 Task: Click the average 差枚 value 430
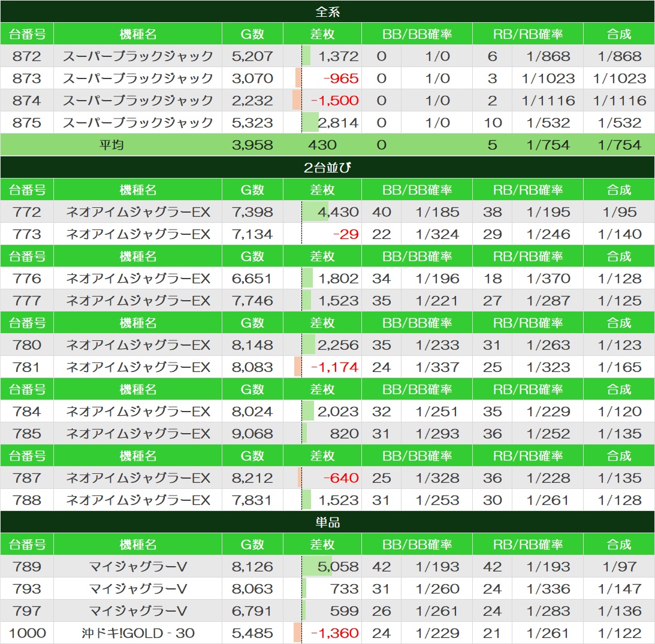click(322, 145)
